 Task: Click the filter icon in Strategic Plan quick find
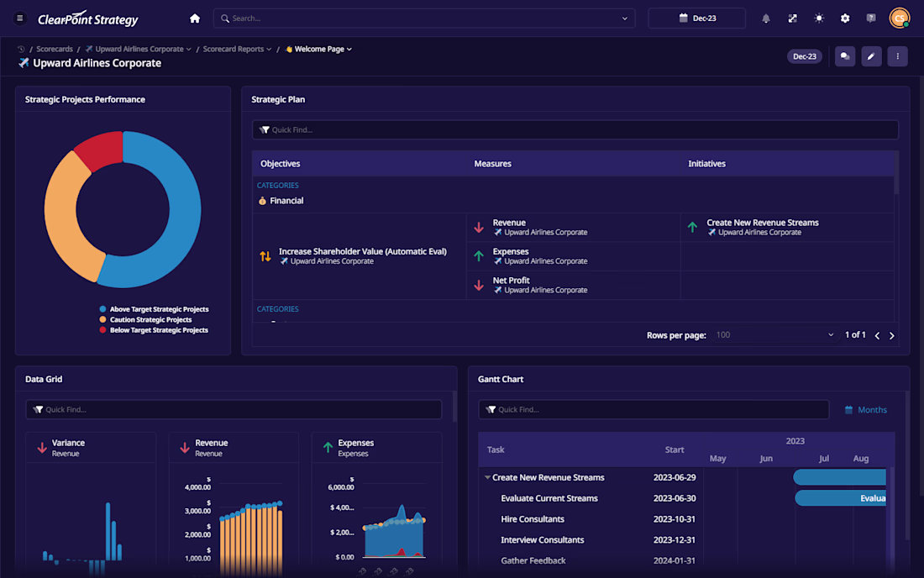(264, 129)
